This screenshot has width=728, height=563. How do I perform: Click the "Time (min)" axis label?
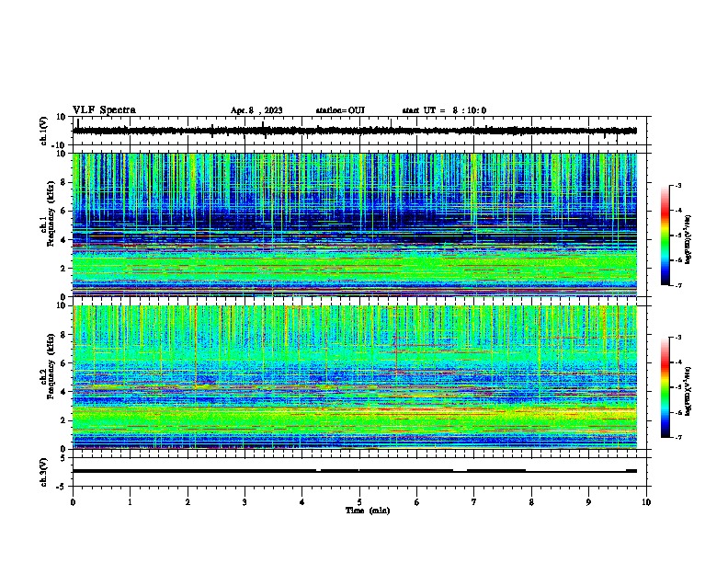368,511
